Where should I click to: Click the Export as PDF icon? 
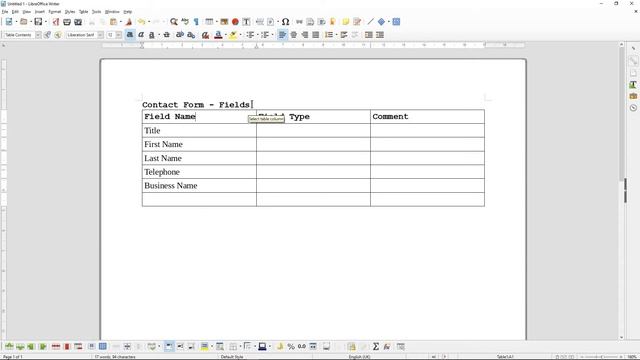coord(56,22)
